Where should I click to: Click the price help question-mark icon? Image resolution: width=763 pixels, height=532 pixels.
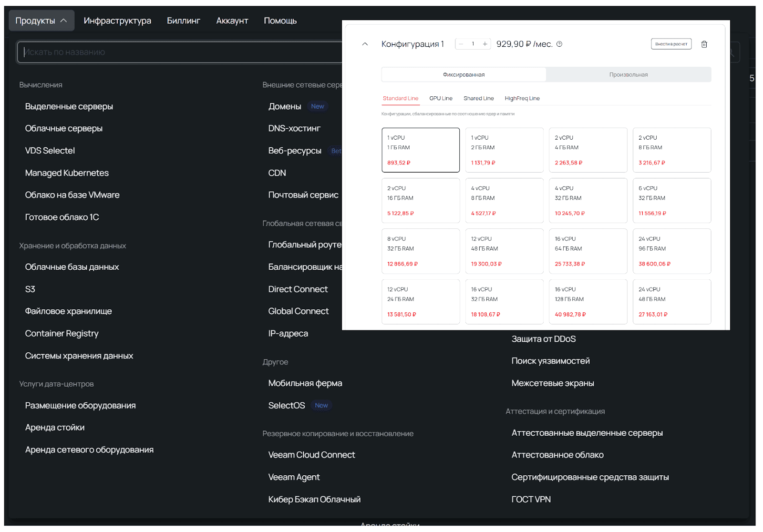click(559, 44)
